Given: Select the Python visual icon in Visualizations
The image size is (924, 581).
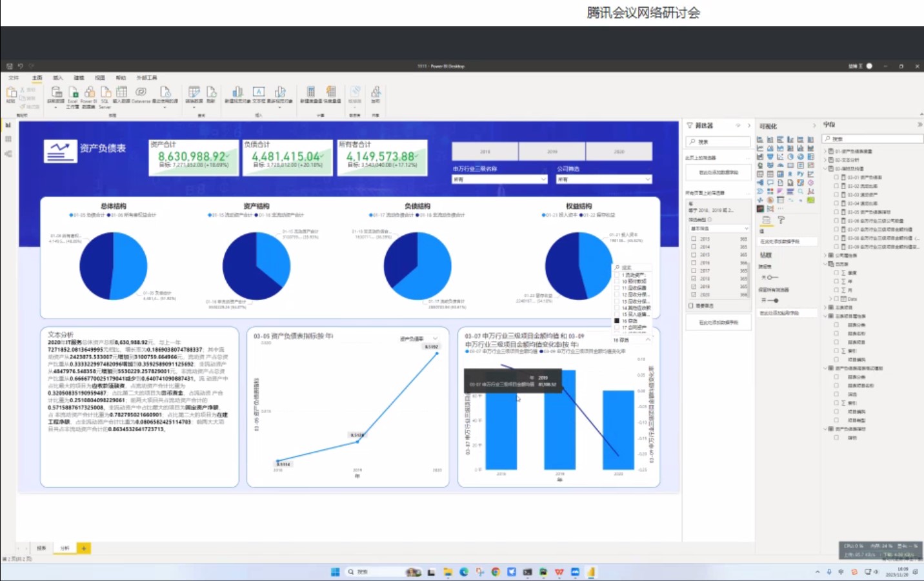Looking at the screenshot, I should [x=800, y=174].
